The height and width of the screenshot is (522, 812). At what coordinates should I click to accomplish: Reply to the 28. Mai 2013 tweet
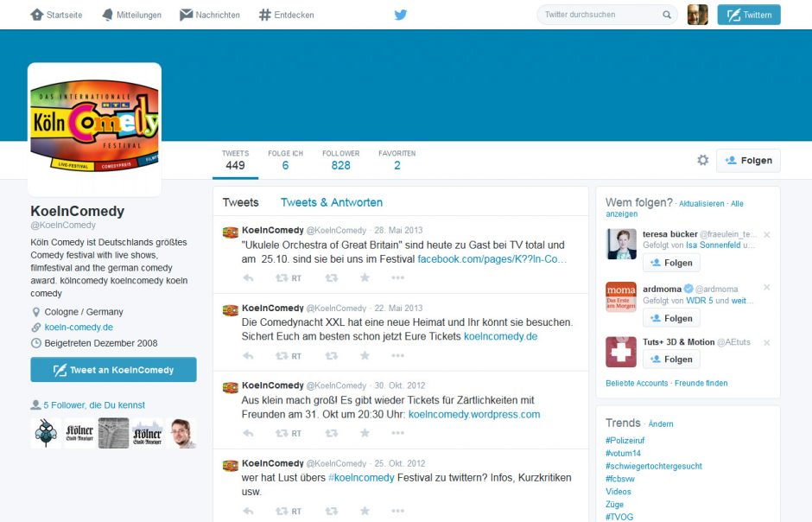coord(249,278)
